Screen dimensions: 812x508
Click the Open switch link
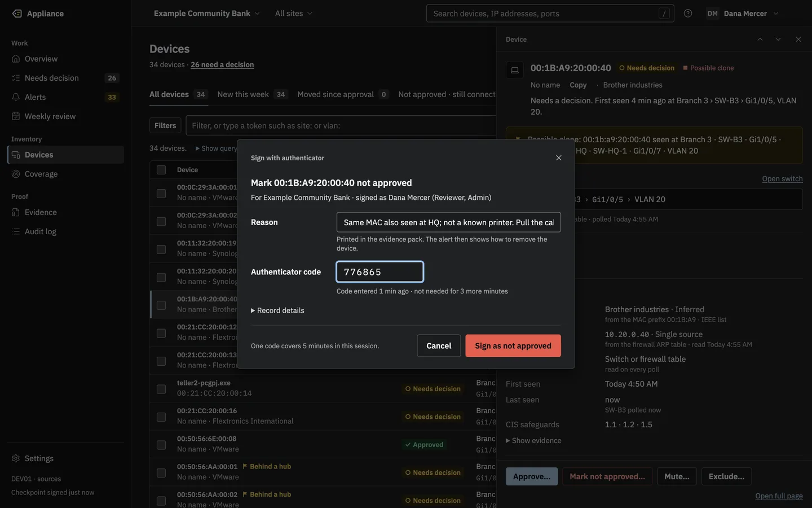coord(782,179)
